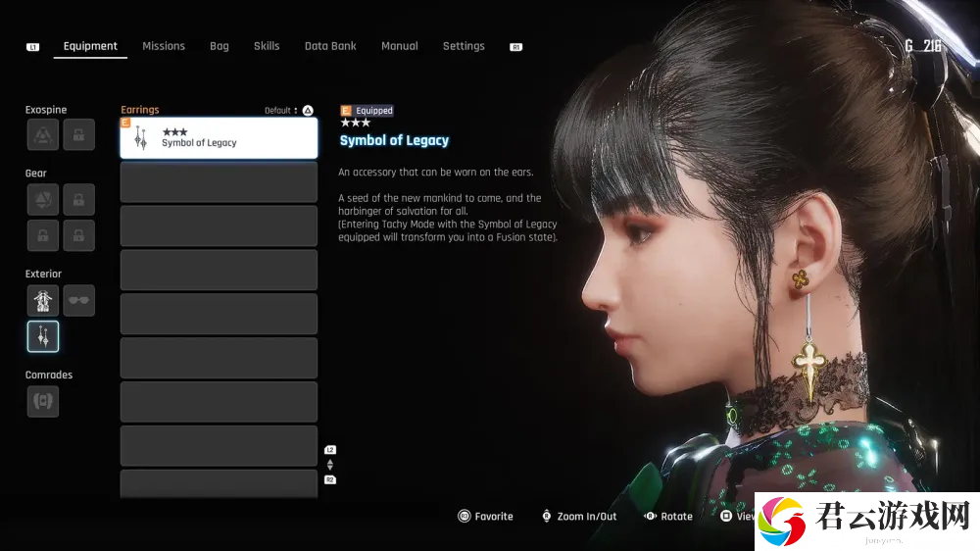This screenshot has width=980, height=551.
Task: Click the Fusion state note text
Action: click(x=448, y=230)
